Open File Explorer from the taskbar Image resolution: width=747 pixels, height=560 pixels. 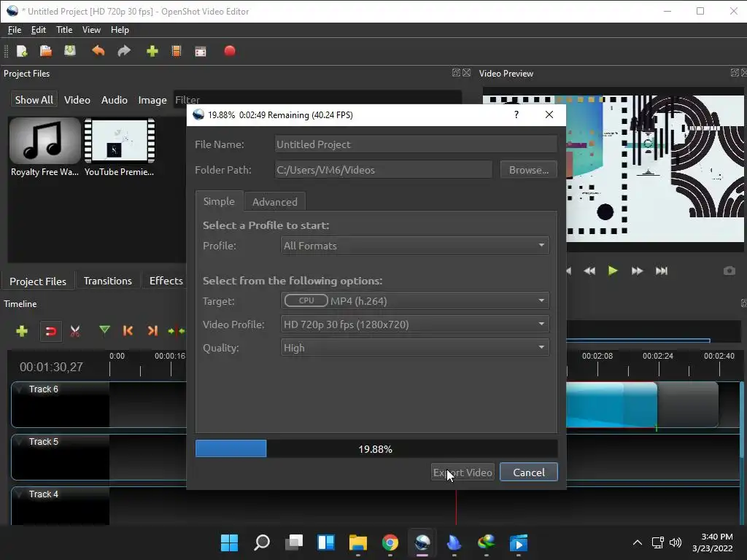[357, 542]
